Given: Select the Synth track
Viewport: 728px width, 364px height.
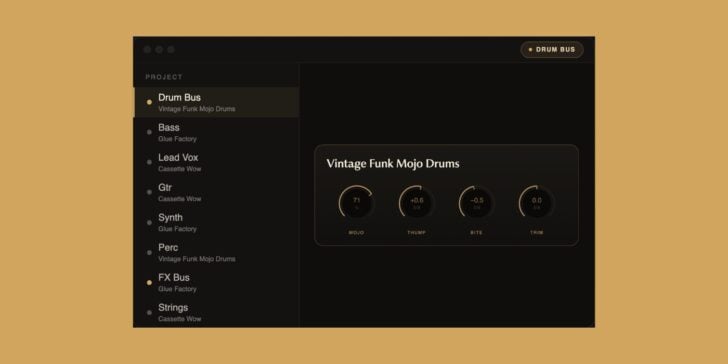Looking at the screenshot, I should [216, 222].
